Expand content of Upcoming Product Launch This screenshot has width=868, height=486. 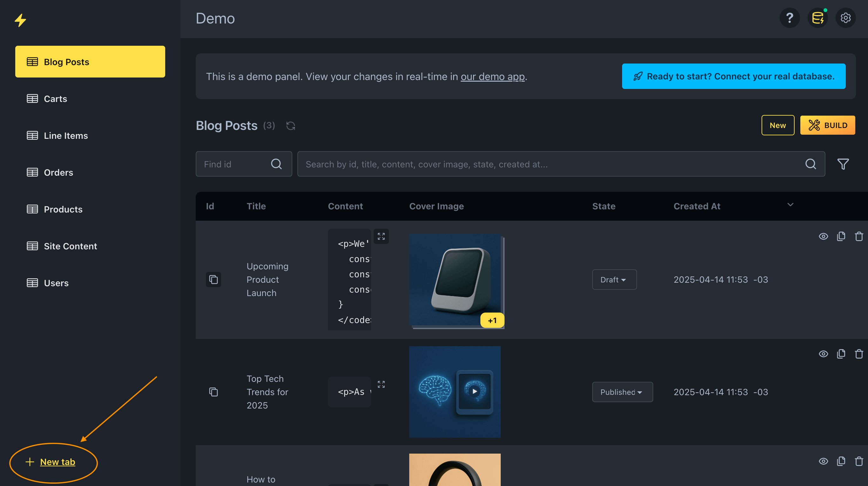click(x=381, y=236)
